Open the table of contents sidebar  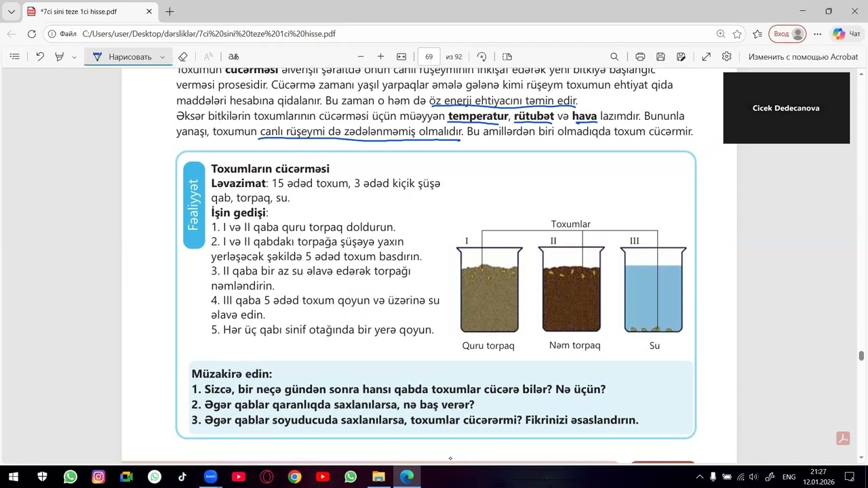pyautogui.click(x=15, y=57)
